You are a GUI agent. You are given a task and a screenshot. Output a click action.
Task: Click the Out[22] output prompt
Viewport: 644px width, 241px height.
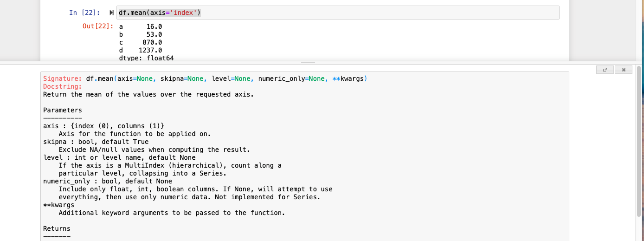coord(98,26)
